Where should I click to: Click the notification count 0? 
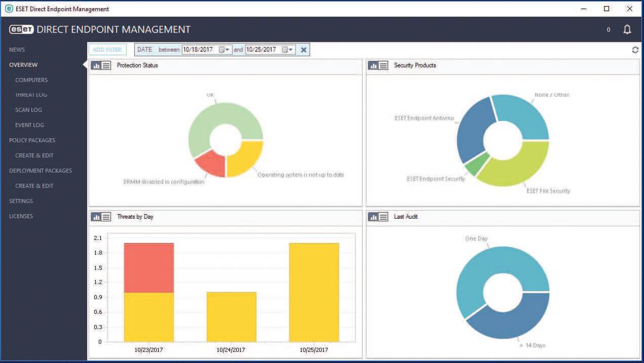[x=609, y=30]
